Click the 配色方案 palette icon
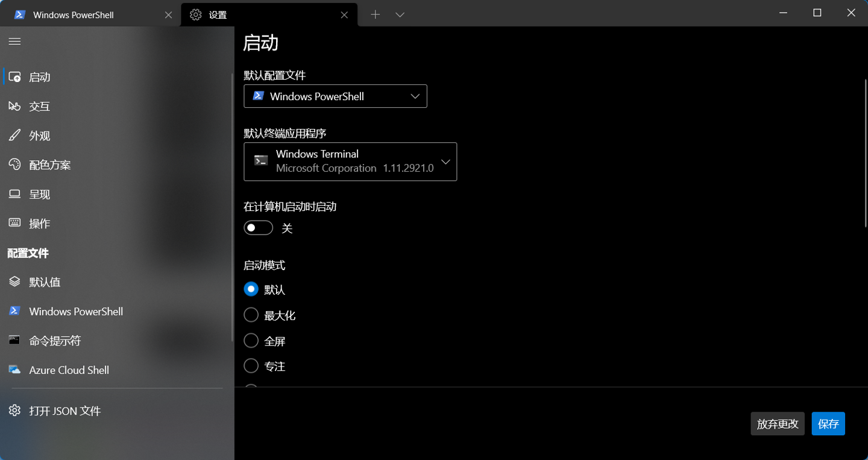Screen dimensions: 868x460 coord(14,165)
